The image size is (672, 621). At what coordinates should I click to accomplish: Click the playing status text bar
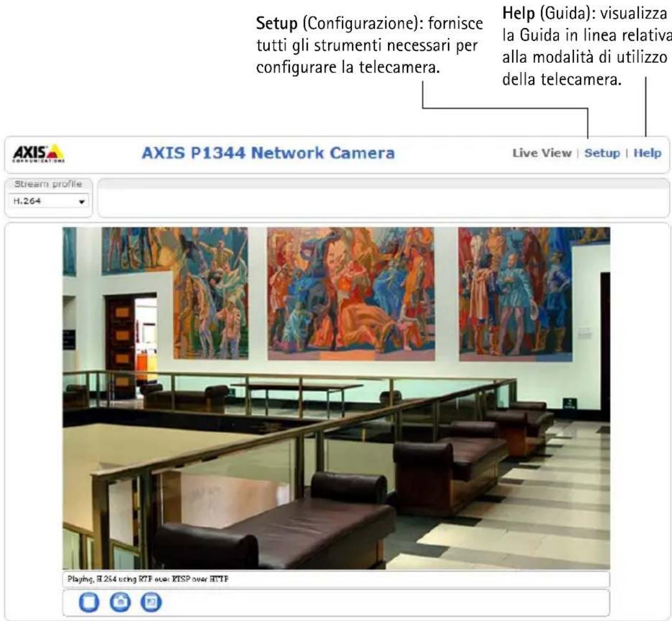[336, 579]
